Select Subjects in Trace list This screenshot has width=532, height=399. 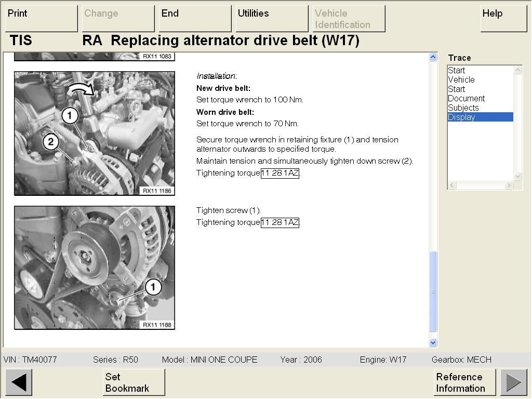(463, 108)
